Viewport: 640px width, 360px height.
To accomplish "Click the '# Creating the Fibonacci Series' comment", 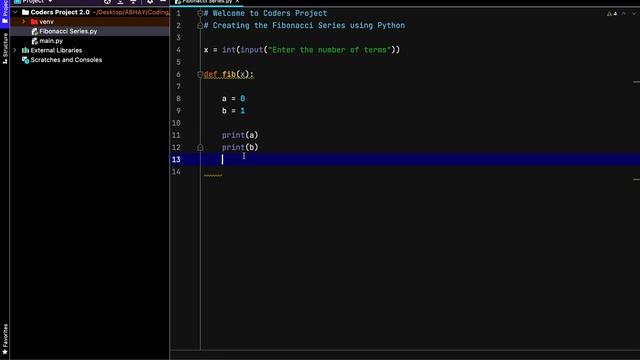I will [x=304, y=26].
